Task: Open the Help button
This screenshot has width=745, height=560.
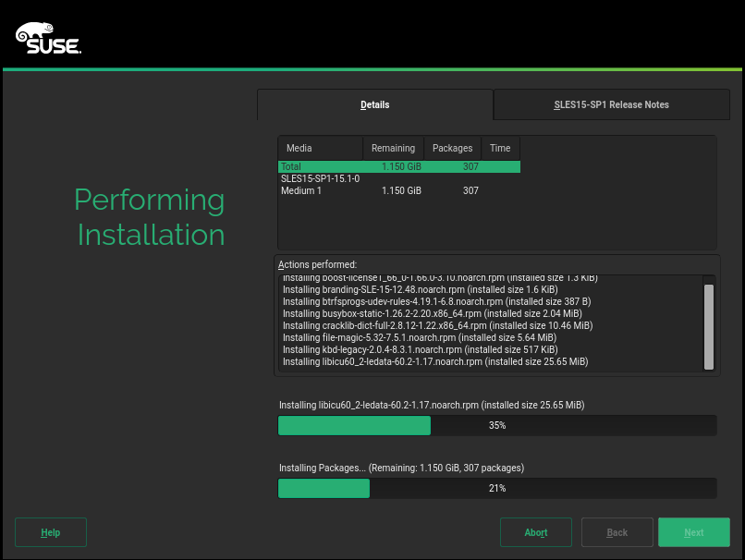Action: point(51,532)
